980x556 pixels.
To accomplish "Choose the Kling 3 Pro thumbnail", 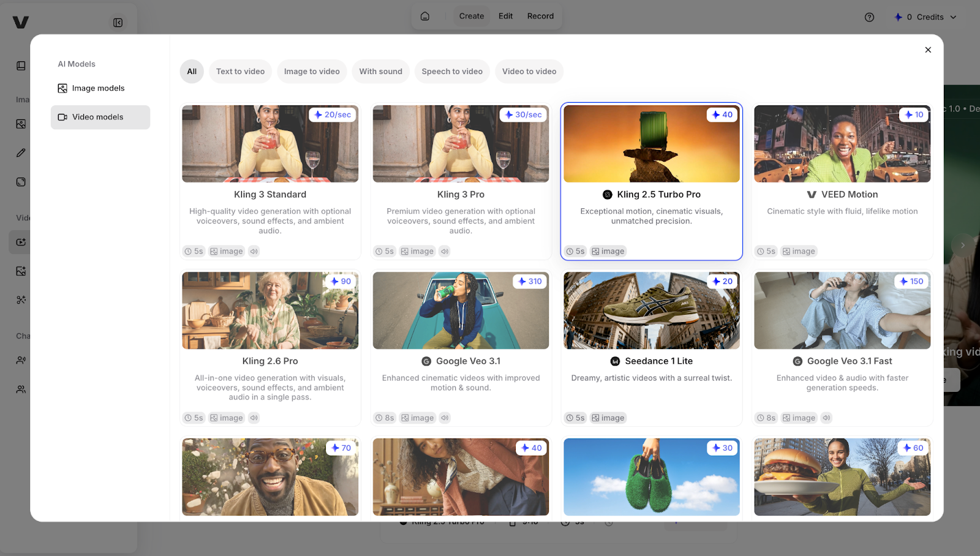I will [x=461, y=144].
